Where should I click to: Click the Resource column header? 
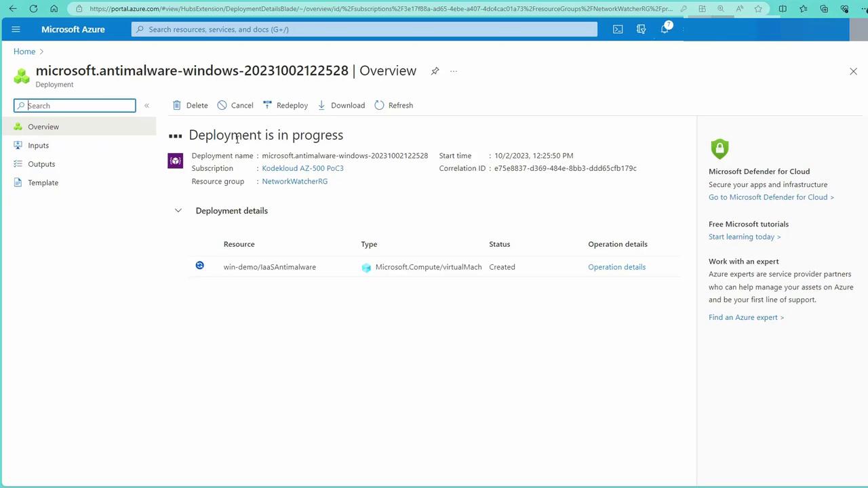[239, 244]
